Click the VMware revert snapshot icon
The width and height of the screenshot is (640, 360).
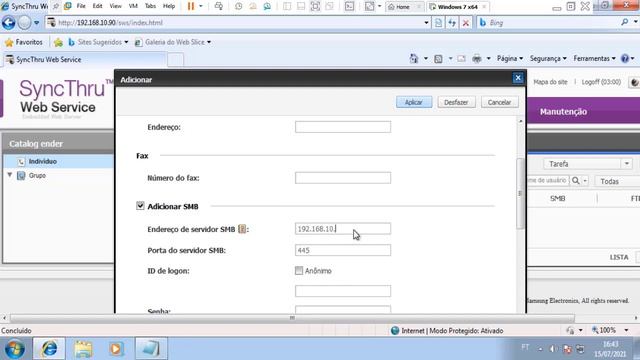(x=253, y=6)
